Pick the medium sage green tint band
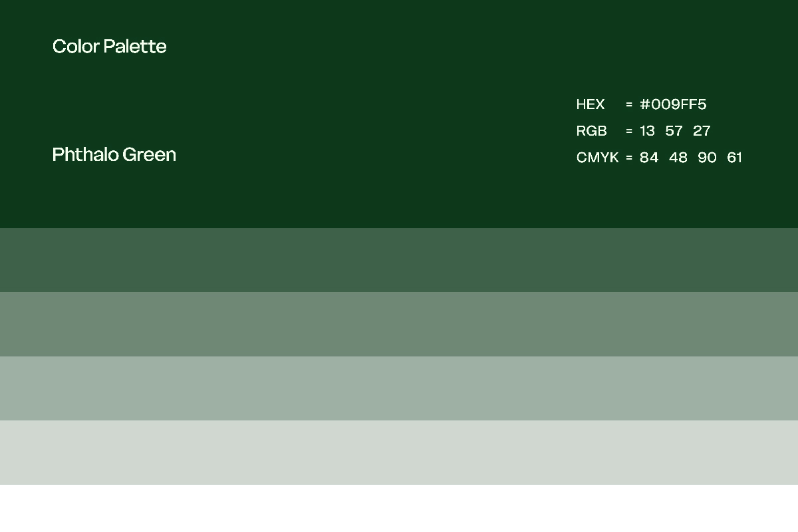Image resolution: width=798 pixels, height=532 pixels. click(x=399, y=325)
